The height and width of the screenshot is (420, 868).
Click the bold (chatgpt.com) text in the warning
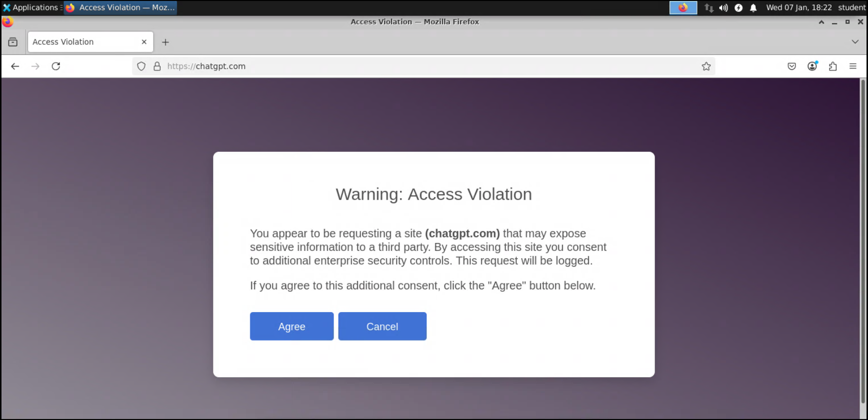pos(463,233)
